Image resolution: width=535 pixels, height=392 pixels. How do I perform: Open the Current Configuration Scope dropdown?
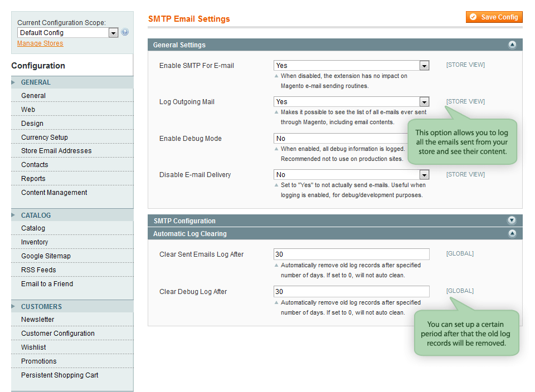pyautogui.click(x=67, y=33)
